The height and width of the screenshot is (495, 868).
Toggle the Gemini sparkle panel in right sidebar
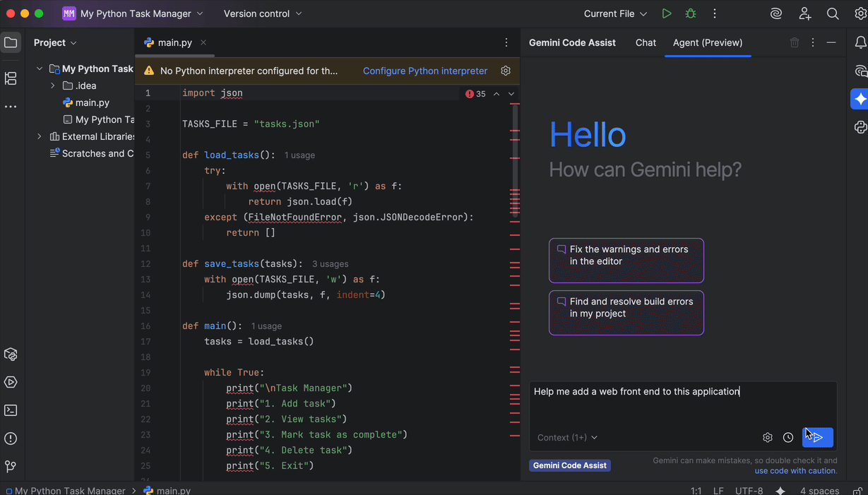click(860, 99)
